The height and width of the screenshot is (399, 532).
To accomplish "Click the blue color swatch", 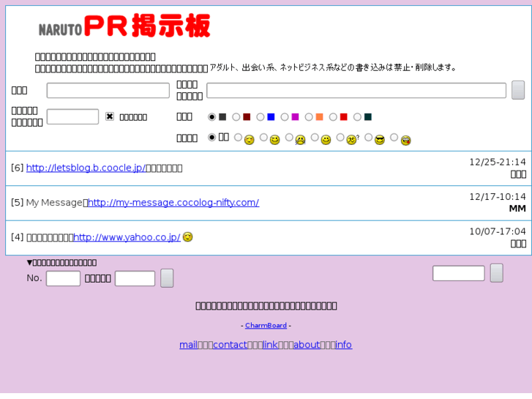I will tap(271, 117).
